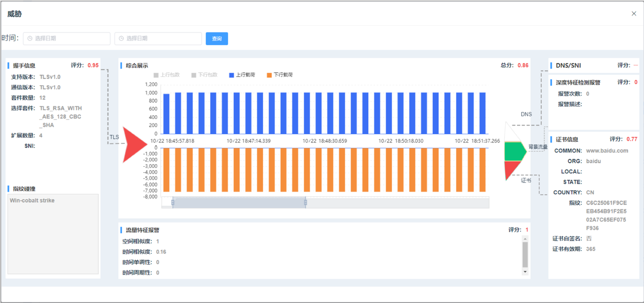Click the ORG value baidu
The height and width of the screenshot is (303, 644).
[x=594, y=161]
